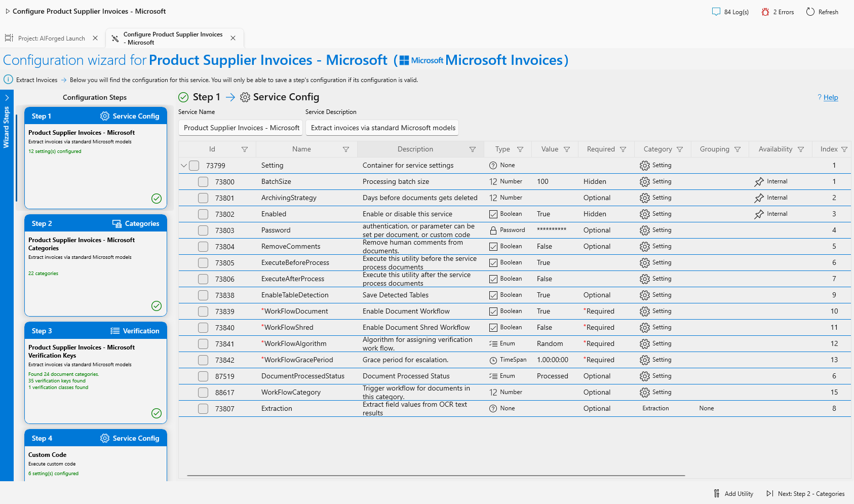Click the Setting gear icon in row 73799
The image size is (854, 504).
(x=645, y=166)
